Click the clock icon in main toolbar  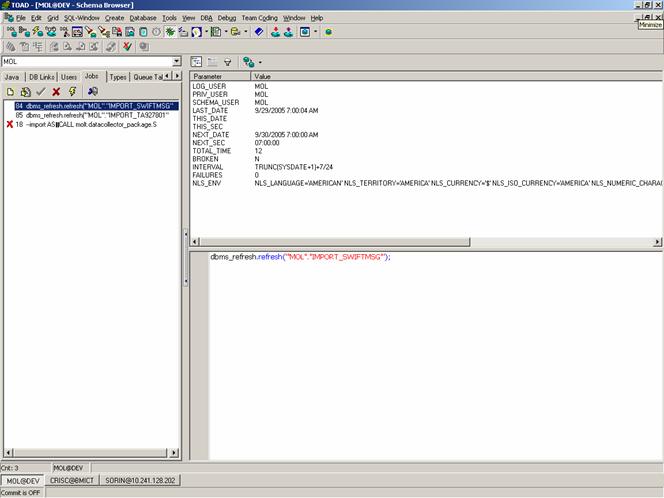tap(155, 32)
